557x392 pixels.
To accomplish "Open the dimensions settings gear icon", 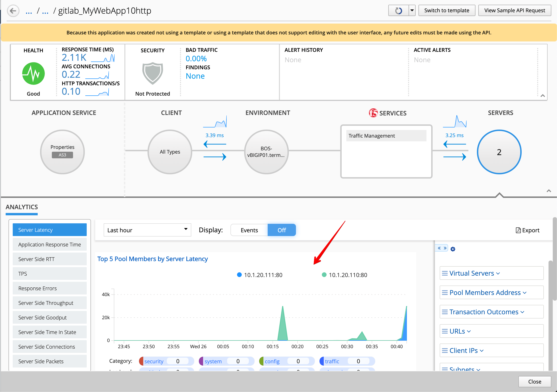I will [x=453, y=249].
